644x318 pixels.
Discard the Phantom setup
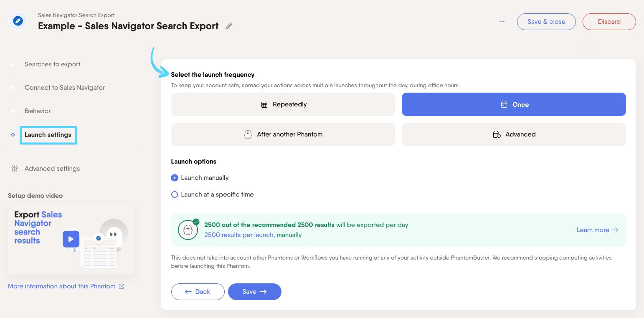click(609, 22)
